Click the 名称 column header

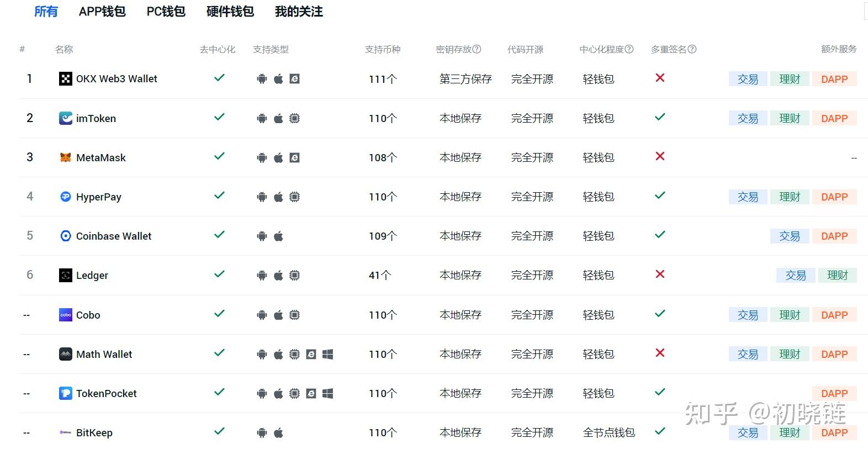pyautogui.click(x=64, y=49)
